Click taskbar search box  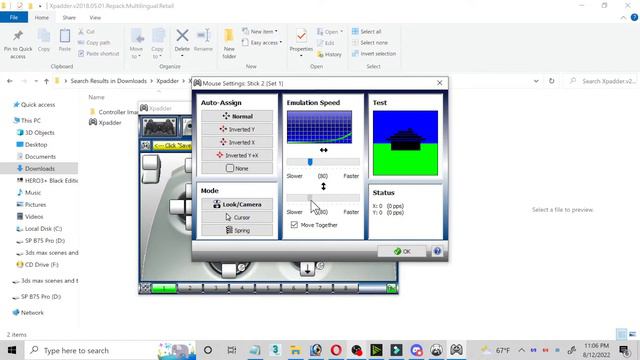point(110,350)
